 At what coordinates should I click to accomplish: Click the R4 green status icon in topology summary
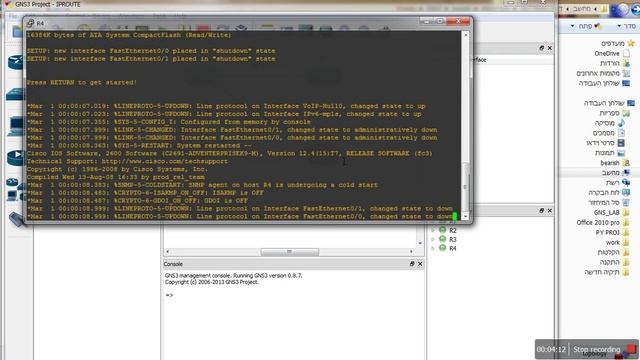[442, 248]
